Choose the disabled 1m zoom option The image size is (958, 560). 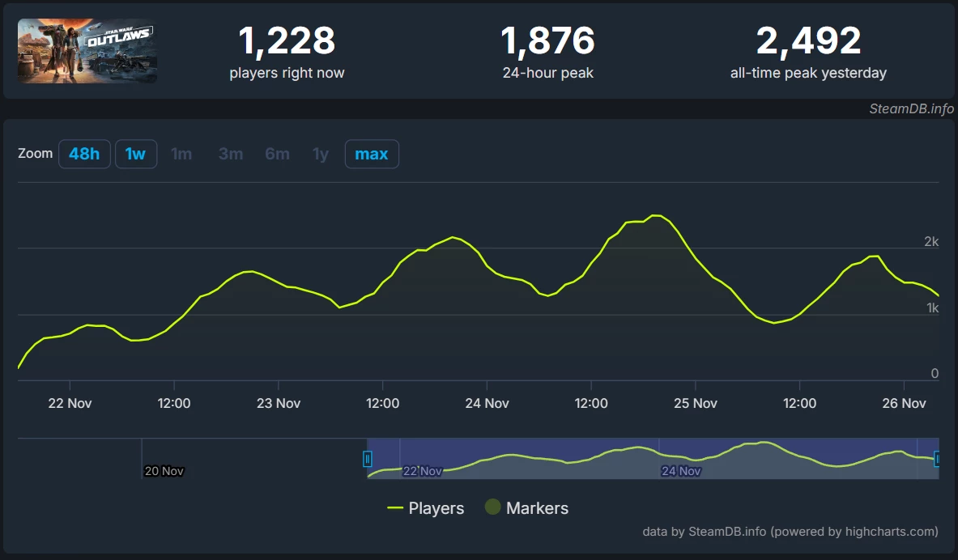pyautogui.click(x=181, y=154)
